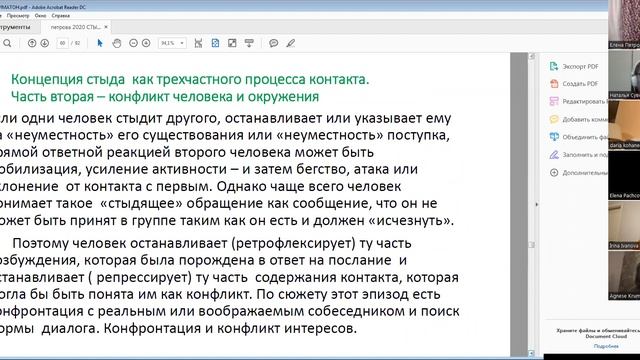This screenshot has height=360, width=640.
Task: Switch to the петрова 2020 document tab
Action: tap(75, 27)
